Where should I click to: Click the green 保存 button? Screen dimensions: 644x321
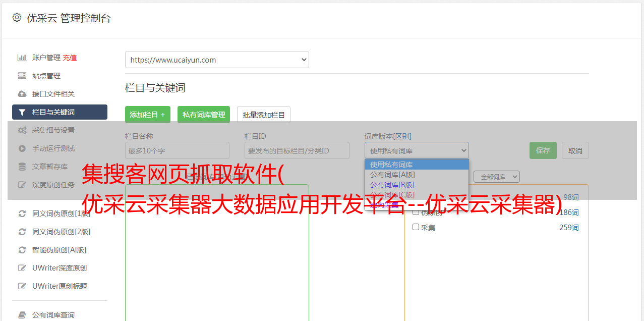(x=543, y=150)
